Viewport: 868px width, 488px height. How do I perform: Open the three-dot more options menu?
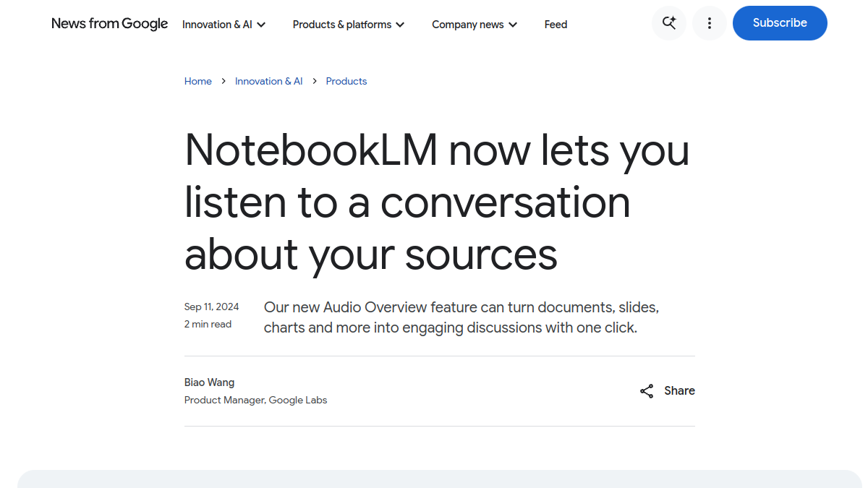click(x=710, y=23)
